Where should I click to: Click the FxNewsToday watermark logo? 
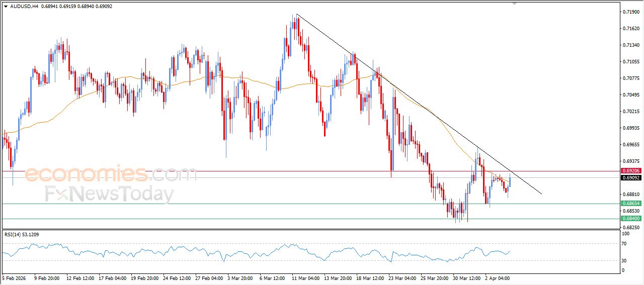click(110, 194)
